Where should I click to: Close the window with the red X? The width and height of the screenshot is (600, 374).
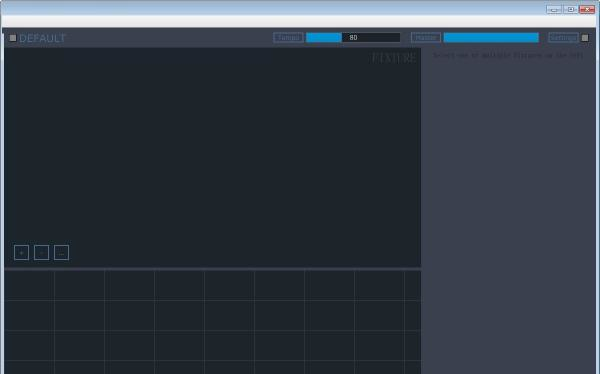[587, 9]
